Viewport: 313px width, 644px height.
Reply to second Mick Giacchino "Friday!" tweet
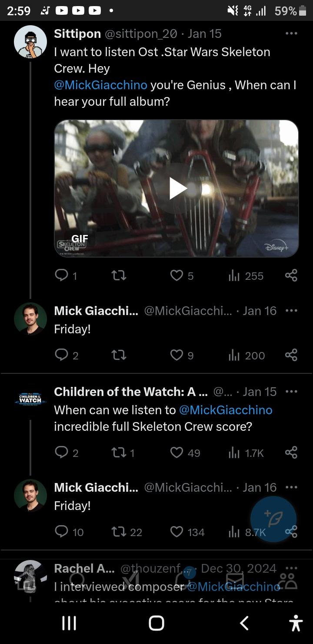click(61, 532)
